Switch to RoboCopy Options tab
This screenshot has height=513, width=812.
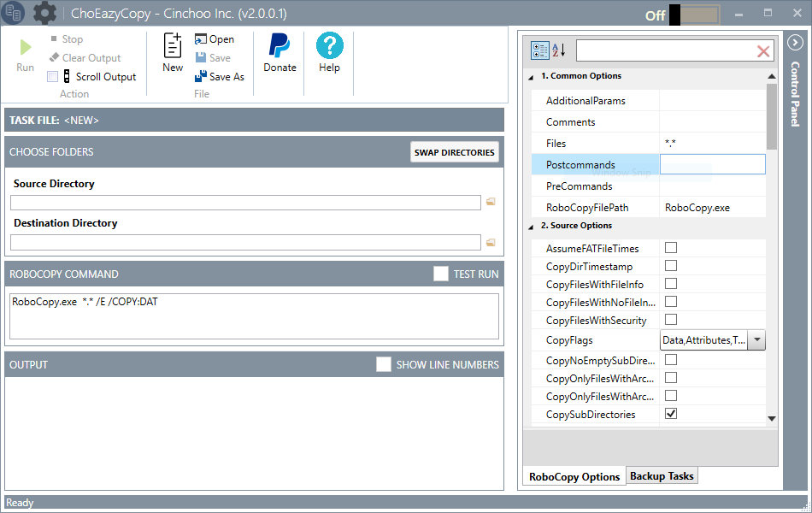tap(574, 477)
